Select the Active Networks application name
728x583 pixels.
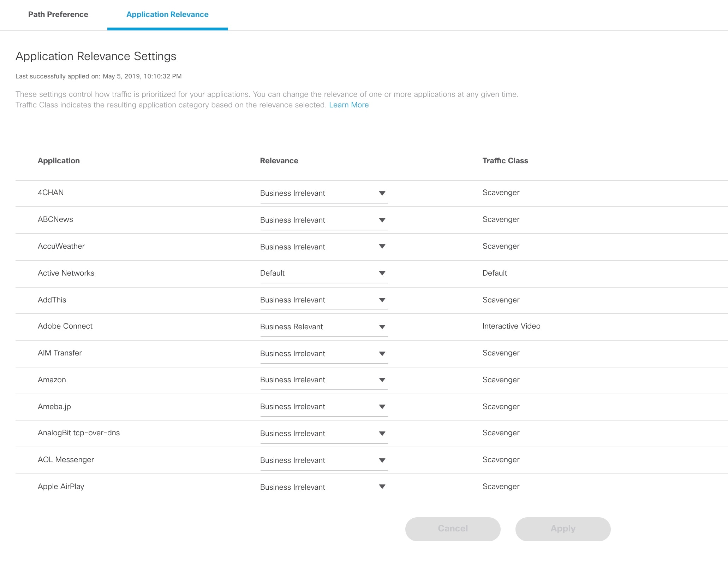point(66,273)
